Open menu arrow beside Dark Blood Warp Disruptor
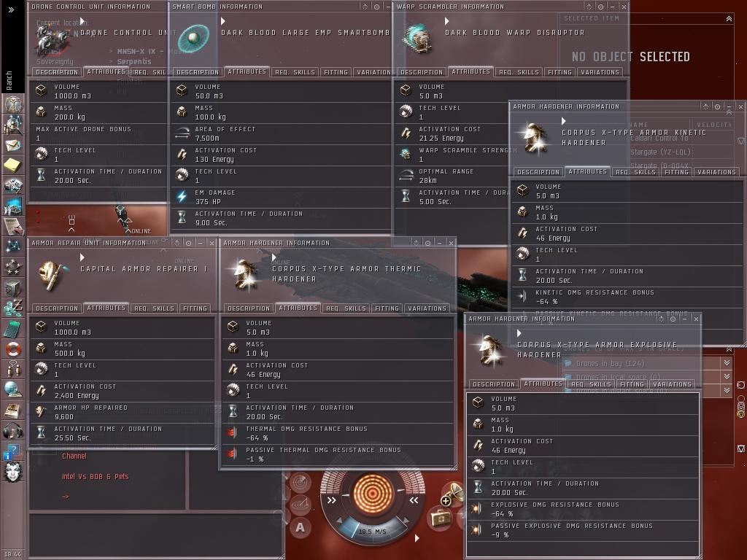The height and width of the screenshot is (560, 747). click(x=447, y=21)
